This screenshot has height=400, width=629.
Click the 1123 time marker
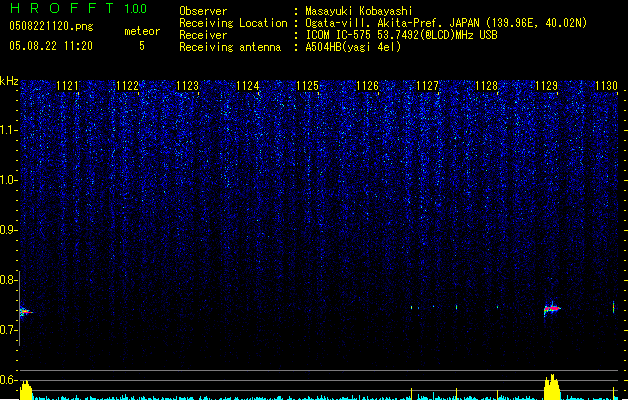tap(187, 85)
